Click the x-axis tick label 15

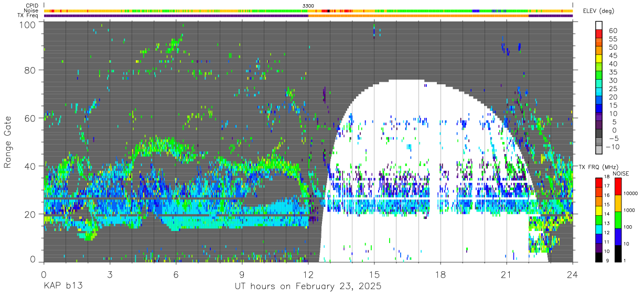point(374,274)
